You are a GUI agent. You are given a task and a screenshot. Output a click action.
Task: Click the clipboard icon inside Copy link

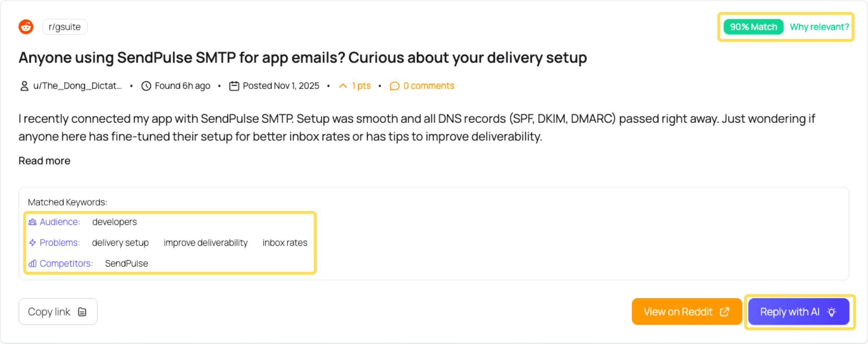pos(82,312)
